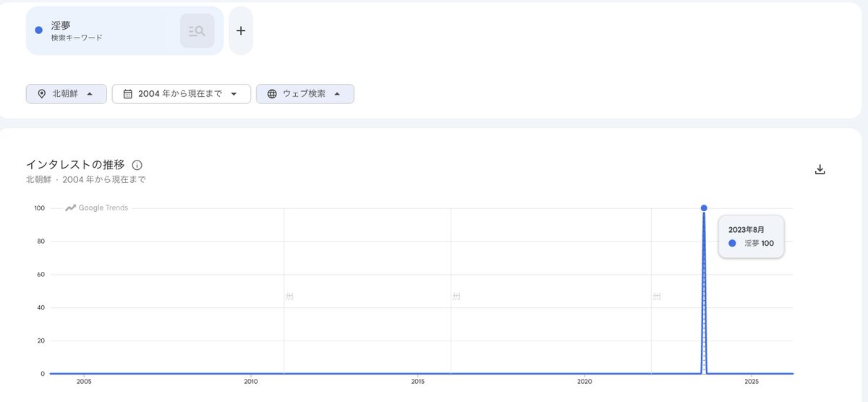Show help info for インタレストの推移
Viewport: 868px width, 402px height.
click(x=137, y=165)
